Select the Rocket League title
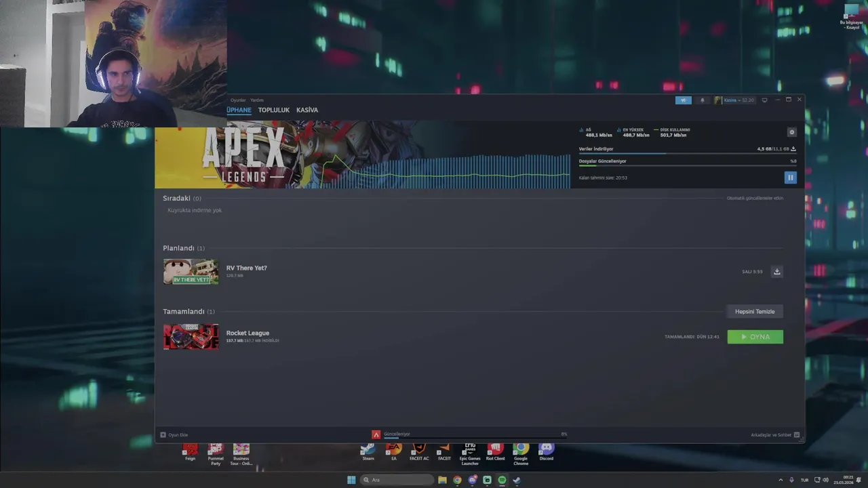The height and width of the screenshot is (488, 868). point(248,333)
